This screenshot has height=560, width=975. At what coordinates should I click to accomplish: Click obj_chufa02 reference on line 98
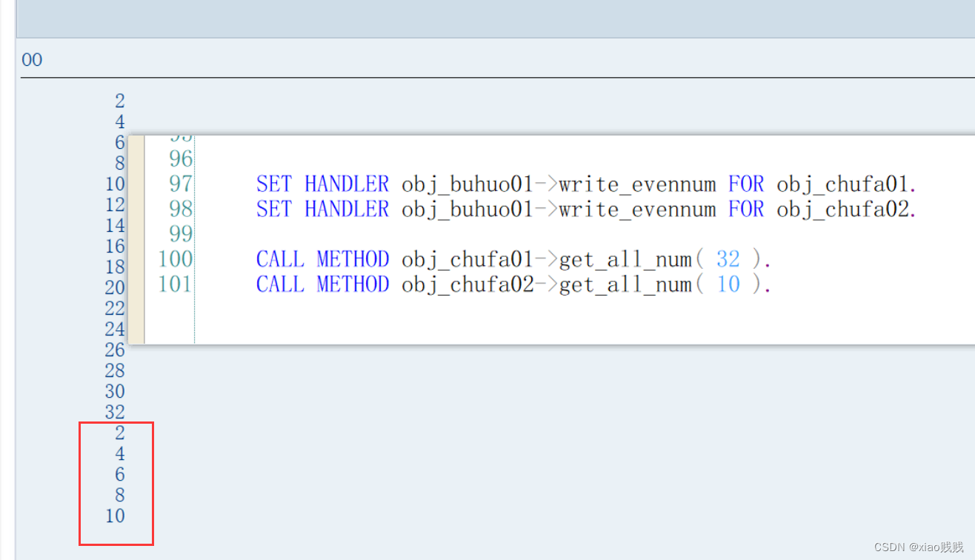(x=845, y=209)
